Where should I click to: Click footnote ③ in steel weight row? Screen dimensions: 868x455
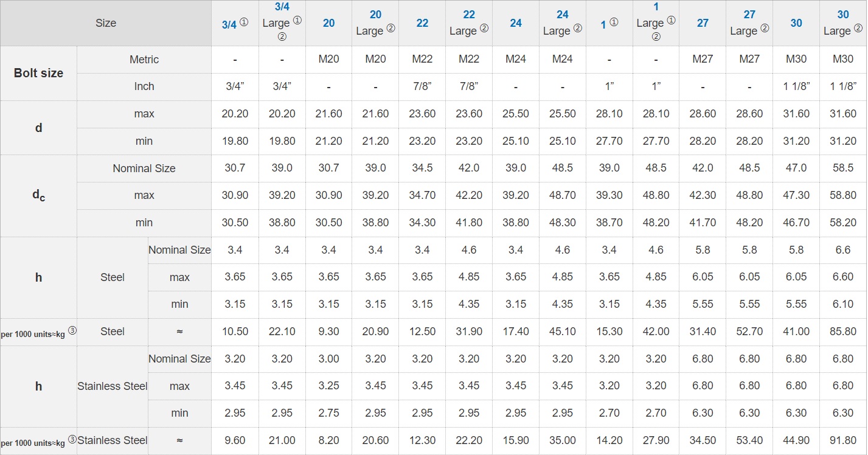point(72,330)
